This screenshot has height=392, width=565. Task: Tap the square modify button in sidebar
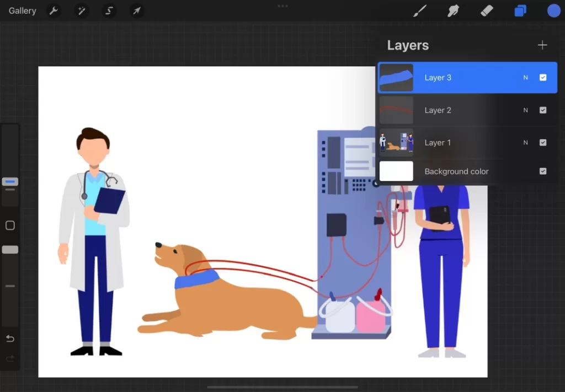[10, 225]
